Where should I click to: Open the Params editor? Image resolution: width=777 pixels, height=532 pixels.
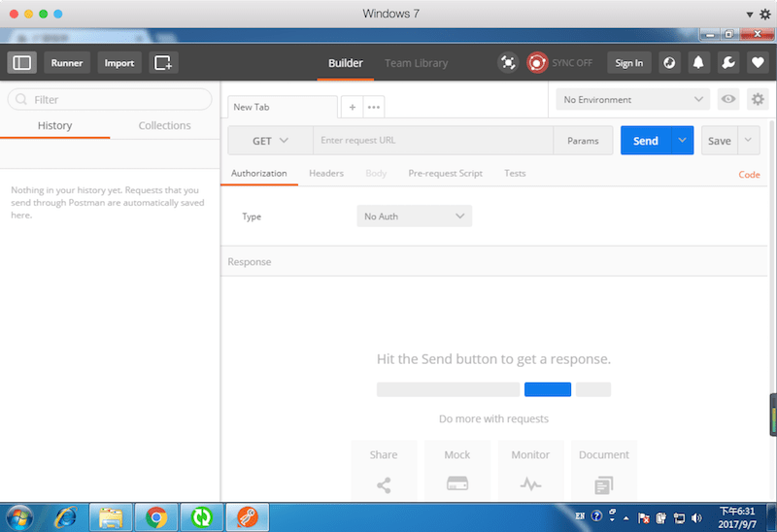click(x=583, y=141)
